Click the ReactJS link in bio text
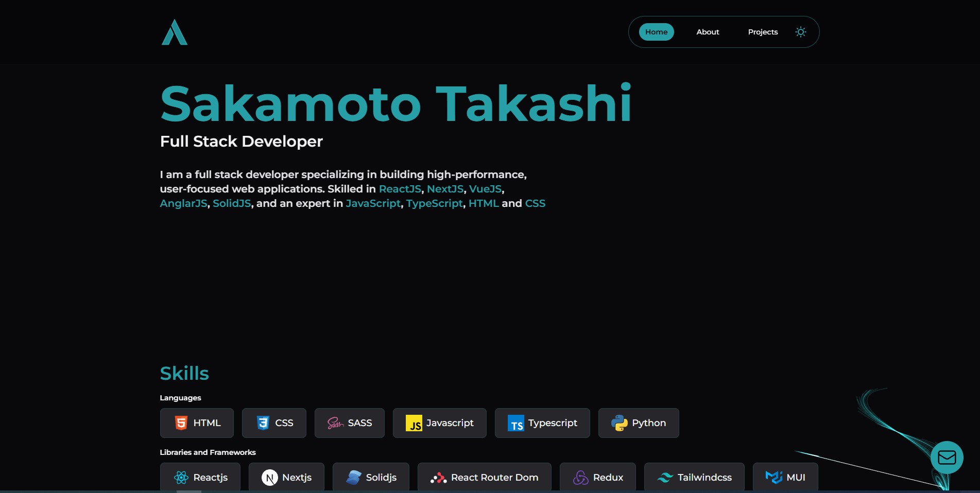 coord(400,189)
